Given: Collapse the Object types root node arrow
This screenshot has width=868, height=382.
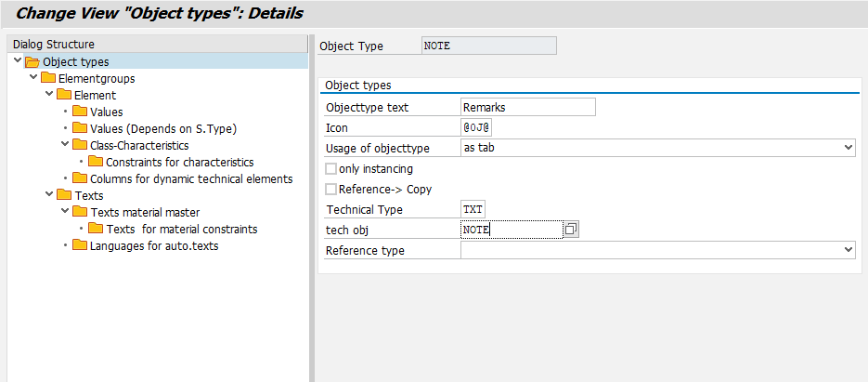Looking at the screenshot, I should click(x=18, y=61).
